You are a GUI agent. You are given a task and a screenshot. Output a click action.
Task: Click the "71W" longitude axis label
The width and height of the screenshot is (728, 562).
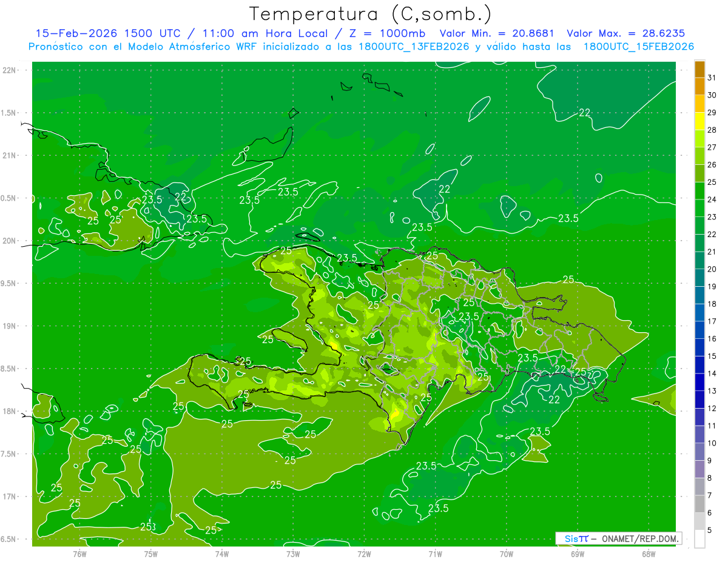pos(435,554)
